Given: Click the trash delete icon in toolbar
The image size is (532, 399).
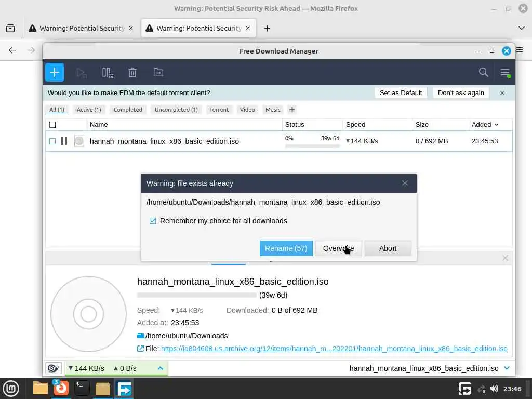Looking at the screenshot, I should 132,72.
